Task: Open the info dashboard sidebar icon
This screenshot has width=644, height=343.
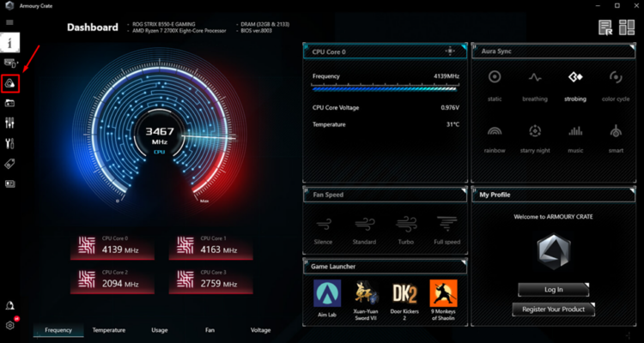Action: point(9,42)
